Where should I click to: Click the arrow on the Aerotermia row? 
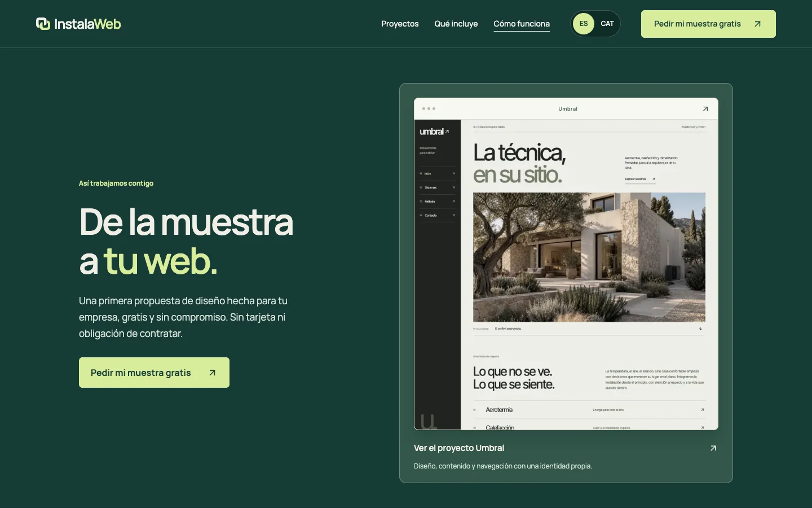(703, 410)
